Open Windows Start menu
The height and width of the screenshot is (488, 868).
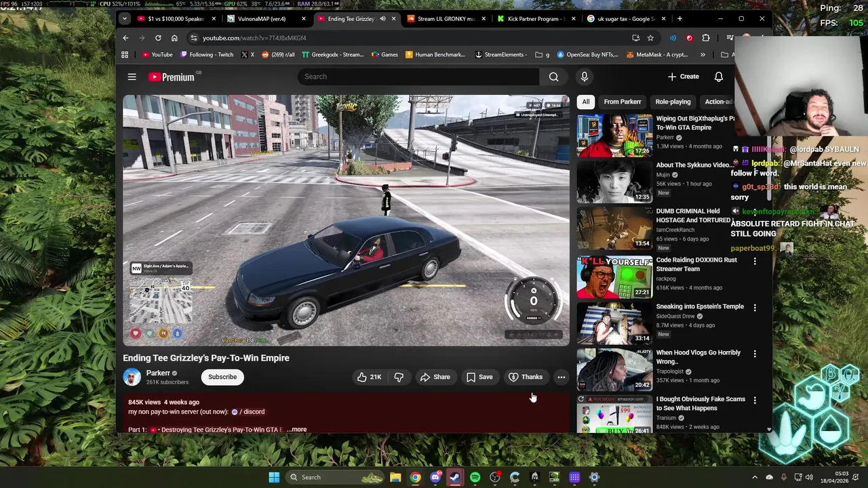pyautogui.click(x=274, y=477)
